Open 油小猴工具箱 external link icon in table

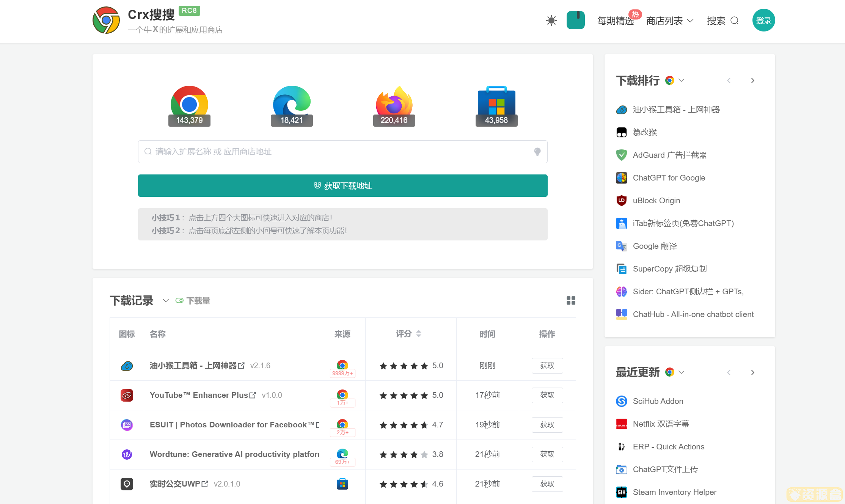pyautogui.click(x=241, y=366)
